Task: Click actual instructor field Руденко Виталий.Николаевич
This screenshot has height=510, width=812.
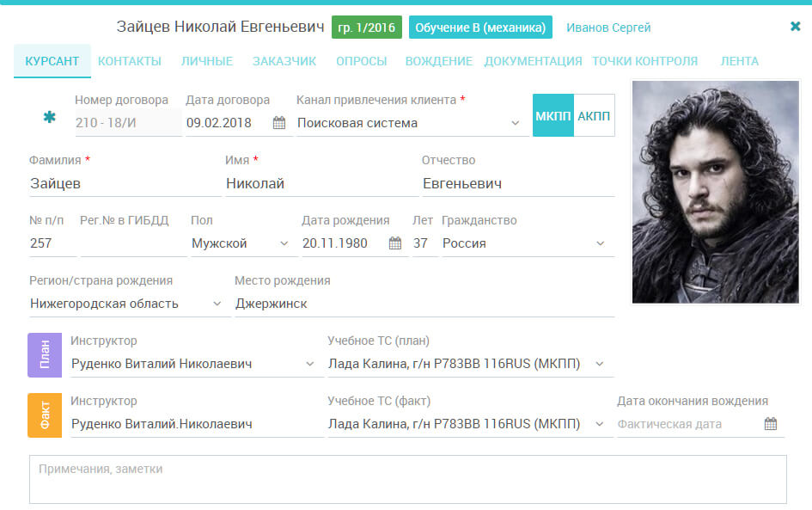Action: tap(197, 423)
